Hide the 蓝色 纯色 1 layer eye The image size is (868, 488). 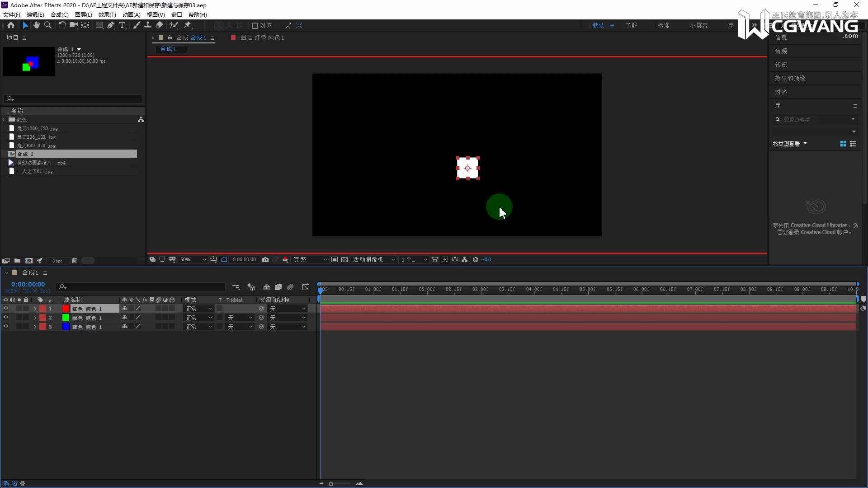coord(6,327)
